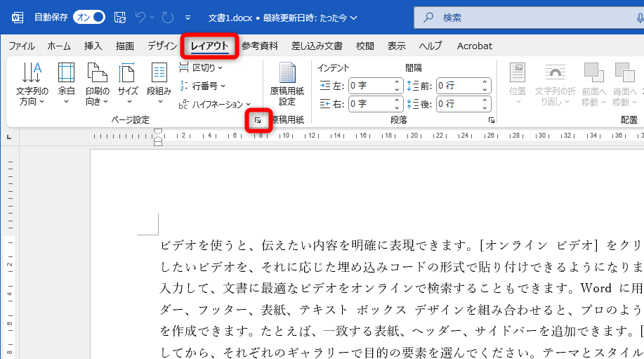
Task: Click the left indent 左 field
Action: click(x=371, y=86)
